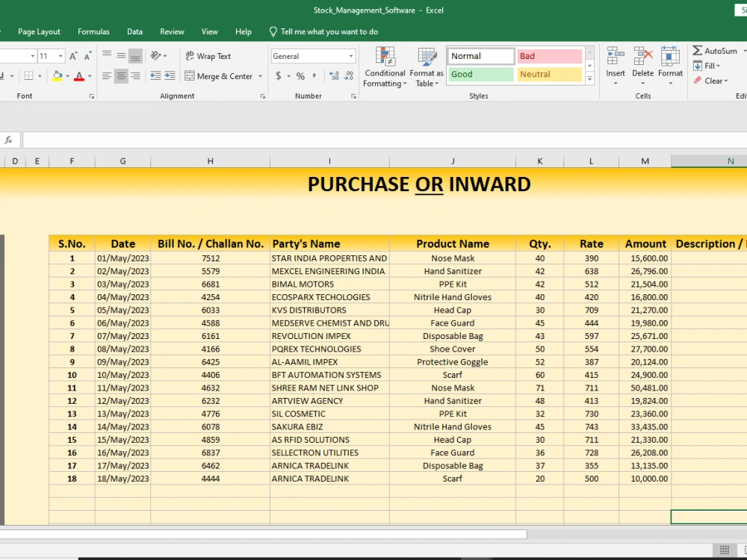The width and height of the screenshot is (747, 560).
Task: Click the Decrease Decimal icon
Action: 349,75
